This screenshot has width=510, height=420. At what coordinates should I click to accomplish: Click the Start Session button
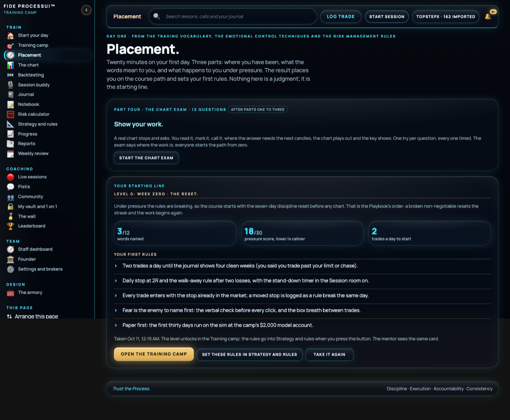(x=387, y=17)
